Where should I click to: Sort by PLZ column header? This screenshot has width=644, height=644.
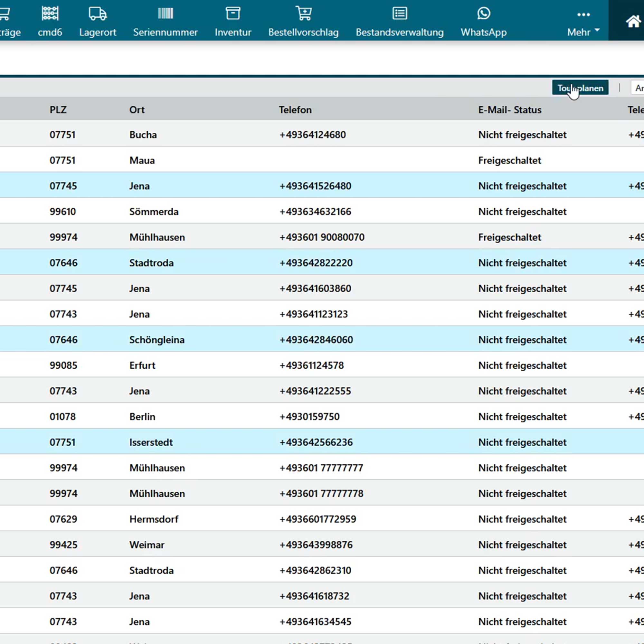pos(58,110)
